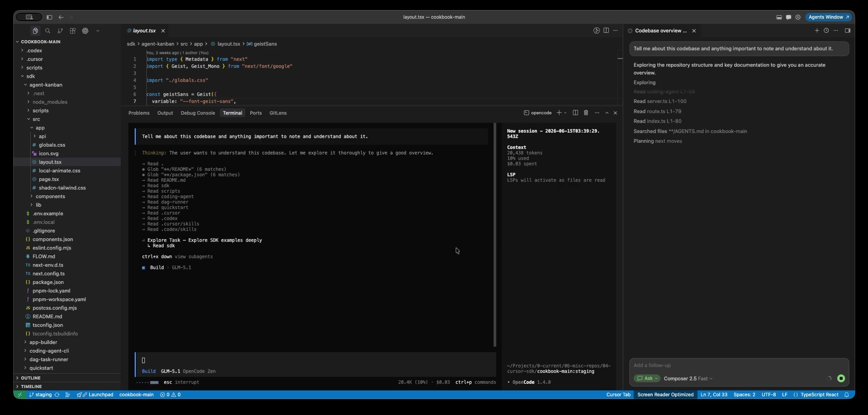Show additional sidebar views chevron
The image size is (868, 415).
[x=98, y=31]
